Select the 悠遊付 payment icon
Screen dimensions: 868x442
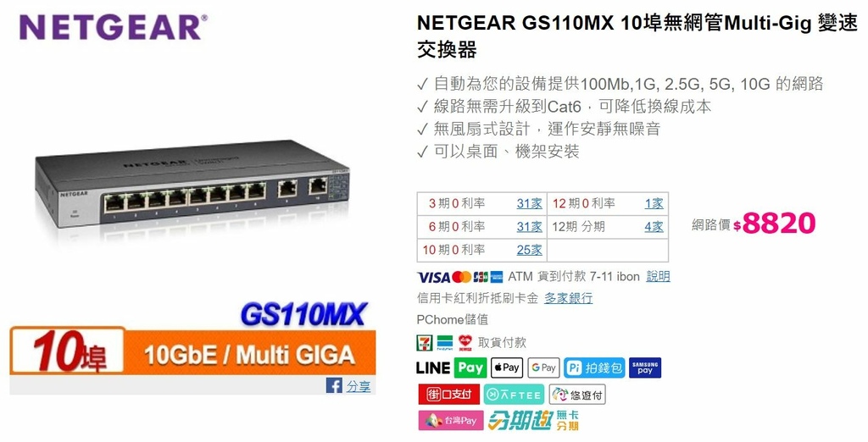point(577,395)
